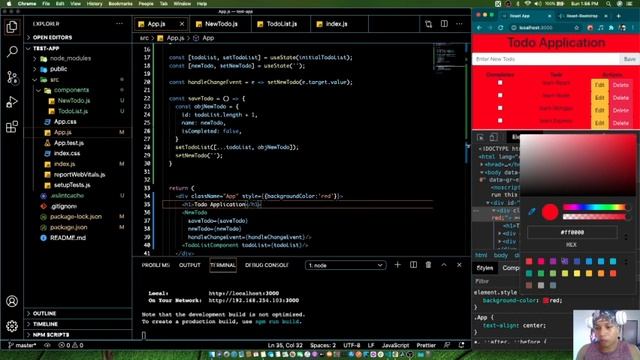640x360 pixels.
Task: Split the terminal panel
Action: click(x=413, y=265)
